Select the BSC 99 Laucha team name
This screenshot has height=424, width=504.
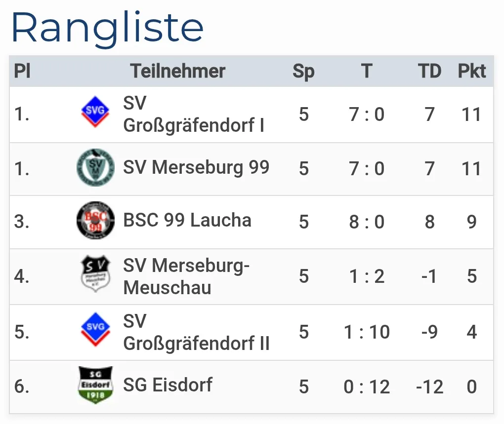187,221
